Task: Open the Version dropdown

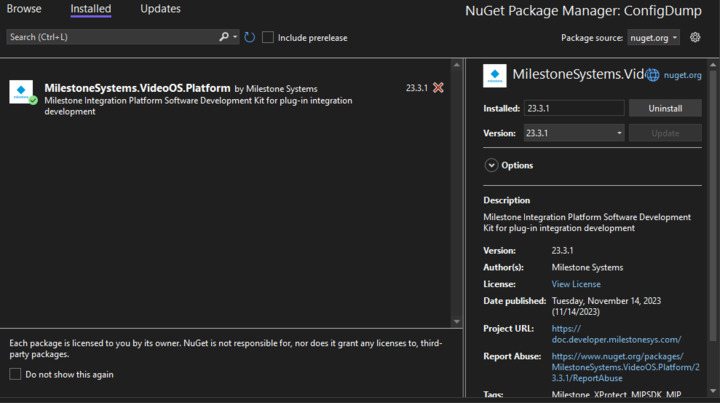Action: pyautogui.click(x=574, y=133)
